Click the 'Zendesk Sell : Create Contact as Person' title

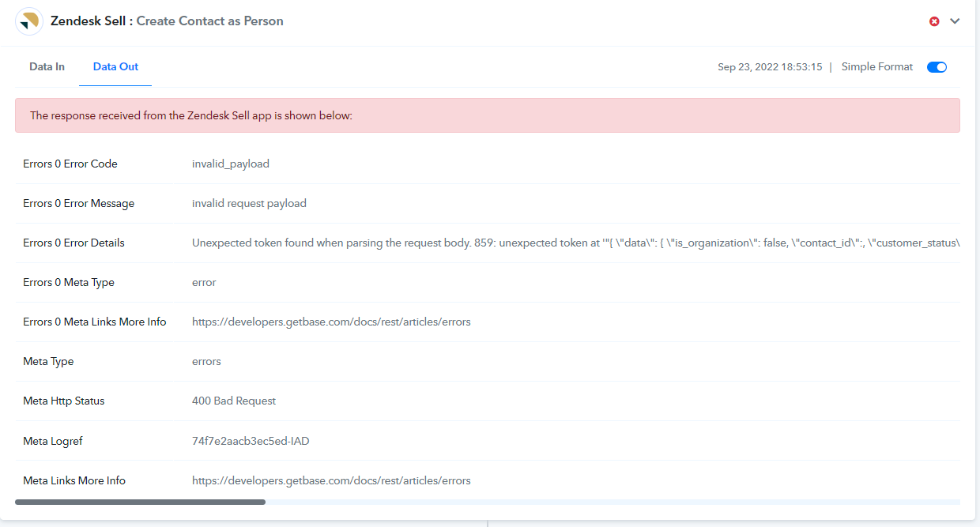tap(167, 21)
